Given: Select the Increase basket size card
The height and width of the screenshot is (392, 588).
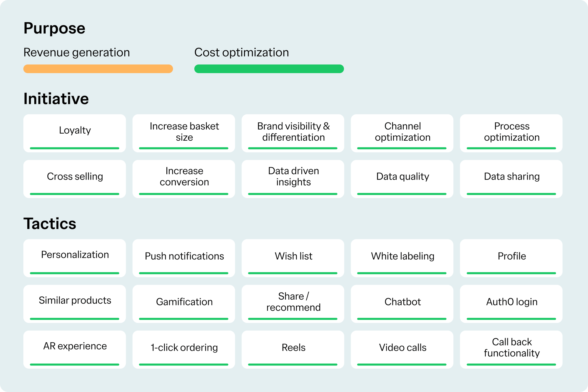Looking at the screenshot, I should click(x=184, y=133).
